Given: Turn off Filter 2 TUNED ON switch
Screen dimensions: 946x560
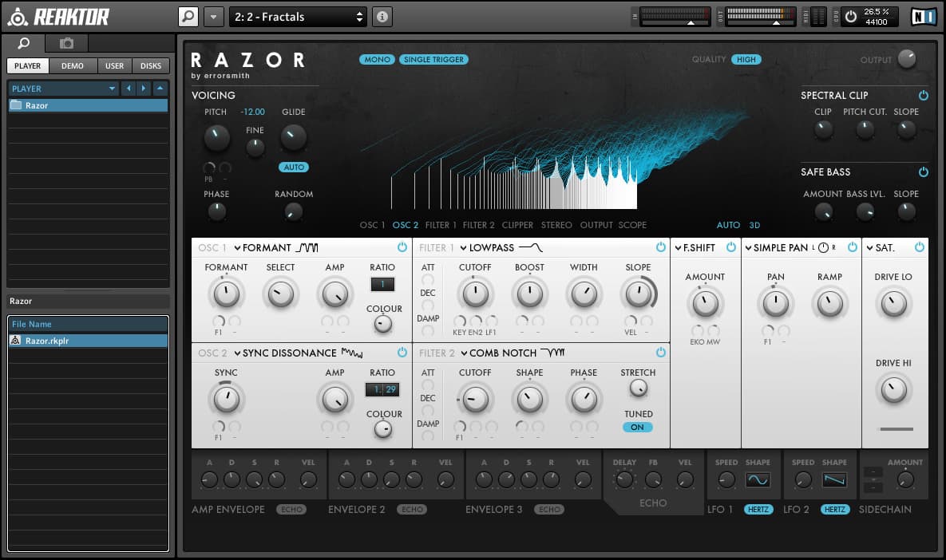Looking at the screenshot, I should [x=637, y=428].
